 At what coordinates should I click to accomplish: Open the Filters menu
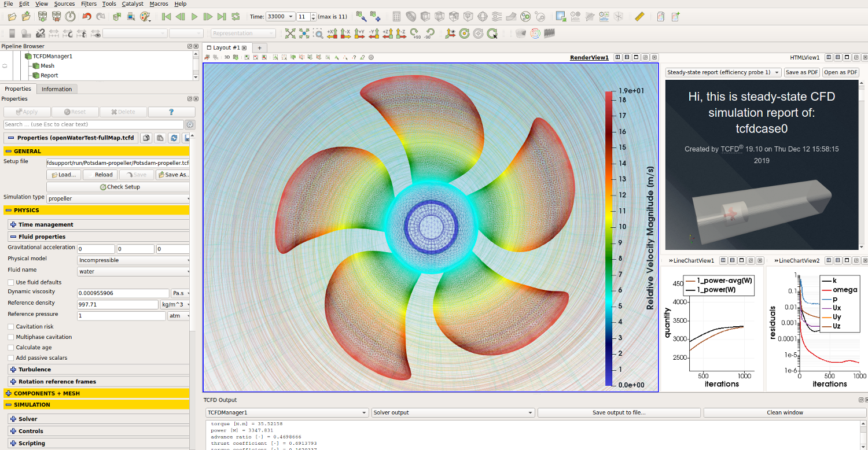(x=89, y=3)
